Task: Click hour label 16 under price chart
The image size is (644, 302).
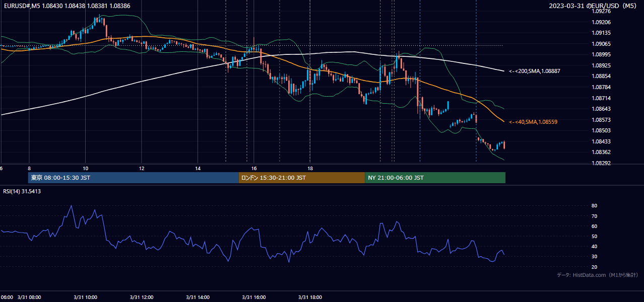Action: tap(254, 168)
